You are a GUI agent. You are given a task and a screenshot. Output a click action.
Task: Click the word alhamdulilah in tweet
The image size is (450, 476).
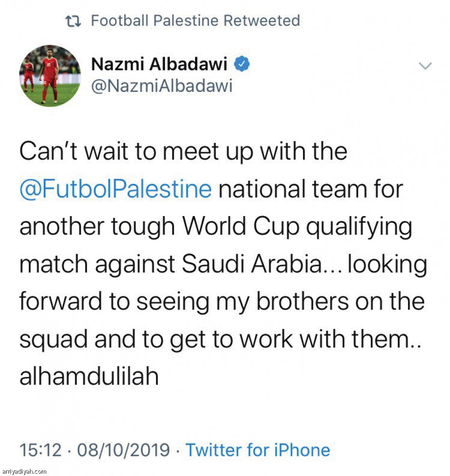click(x=88, y=377)
